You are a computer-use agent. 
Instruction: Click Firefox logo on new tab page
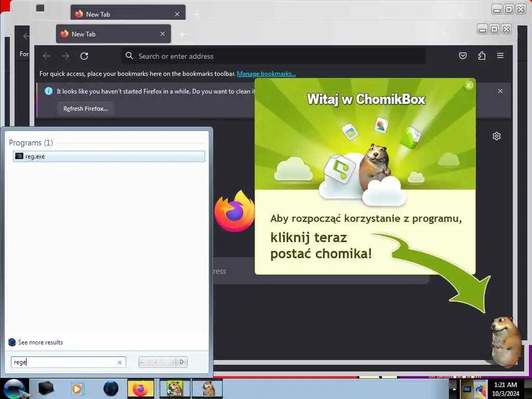(234, 211)
